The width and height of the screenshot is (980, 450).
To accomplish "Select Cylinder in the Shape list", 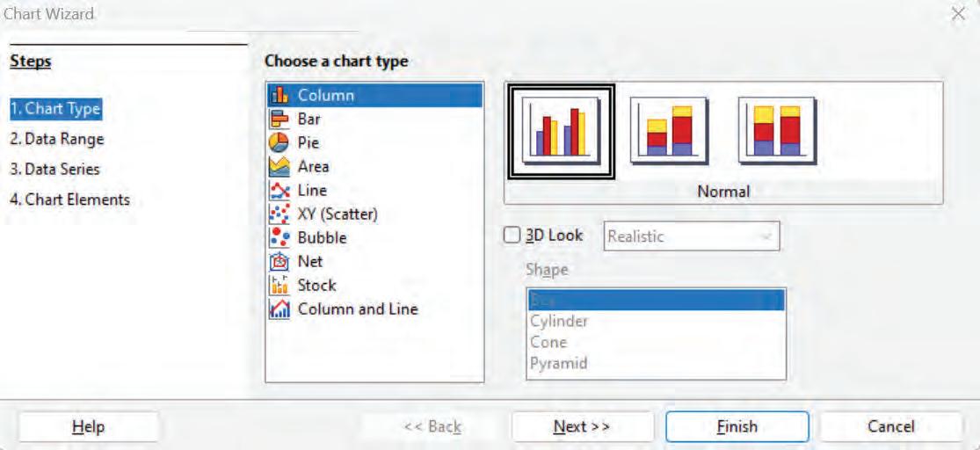I will pos(559,321).
